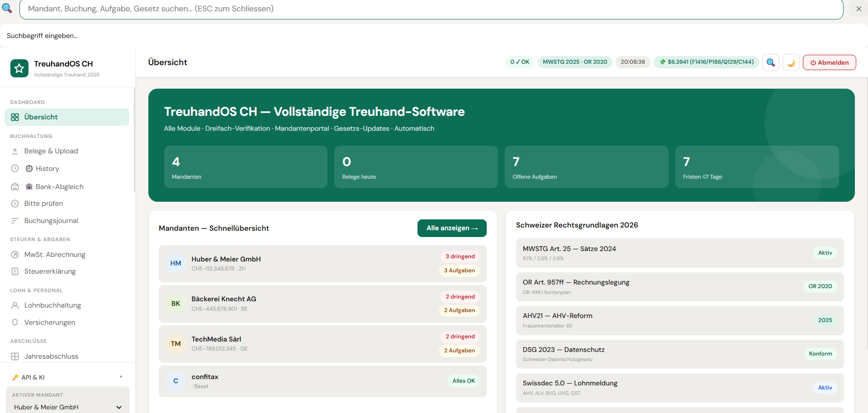Click the Alle anzeigen button
Screen dimensions: 868x413
[452, 228]
